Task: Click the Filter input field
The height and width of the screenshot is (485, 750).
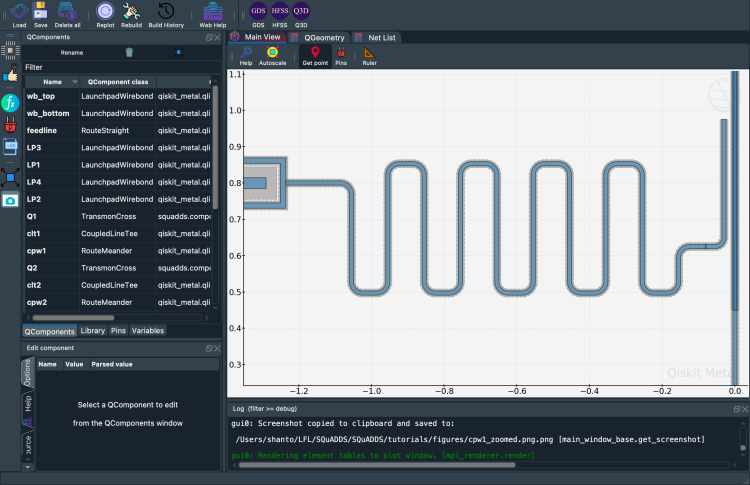Action: point(122,67)
